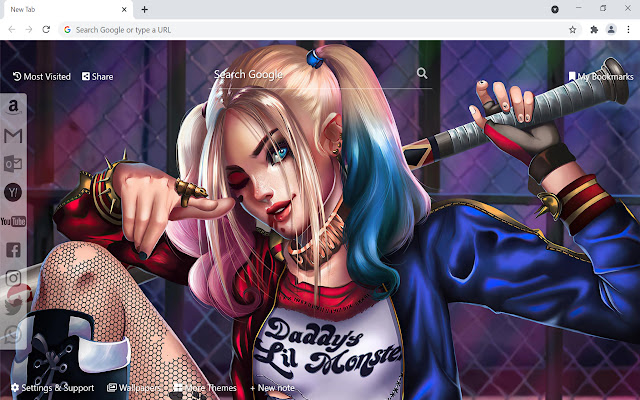The width and height of the screenshot is (640, 400).
Task: Open the WhatsApp shortcut icon
Action: coord(13,335)
